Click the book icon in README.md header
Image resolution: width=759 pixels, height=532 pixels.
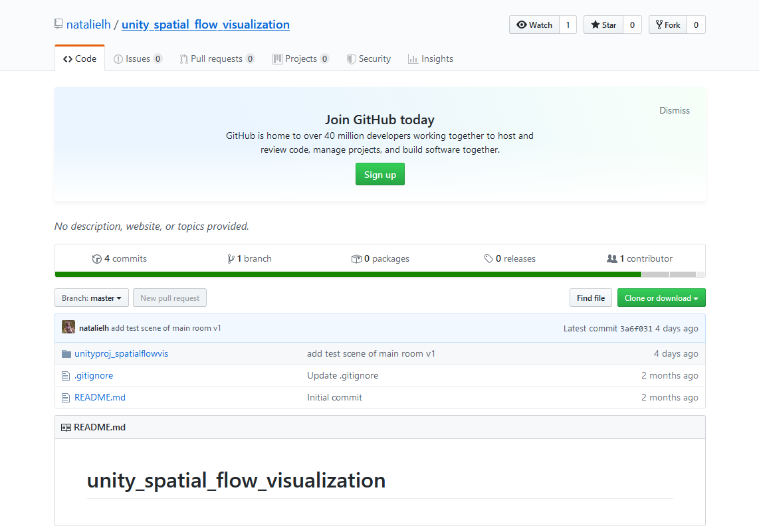(66, 428)
